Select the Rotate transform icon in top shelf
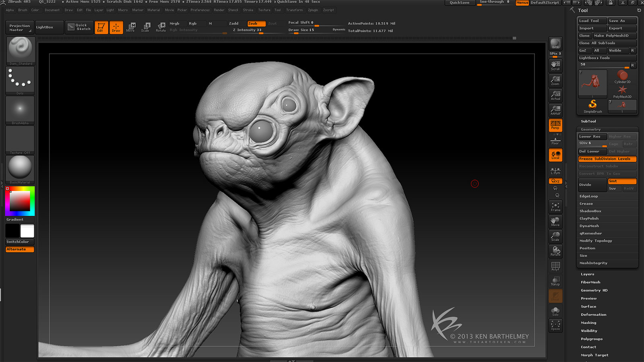 pos(161,27)
